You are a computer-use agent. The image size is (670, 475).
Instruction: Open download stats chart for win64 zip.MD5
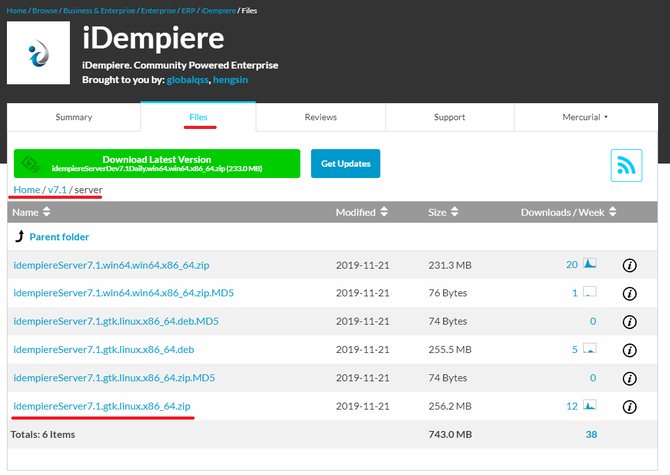pyautogui.click(x=590, y=291)
